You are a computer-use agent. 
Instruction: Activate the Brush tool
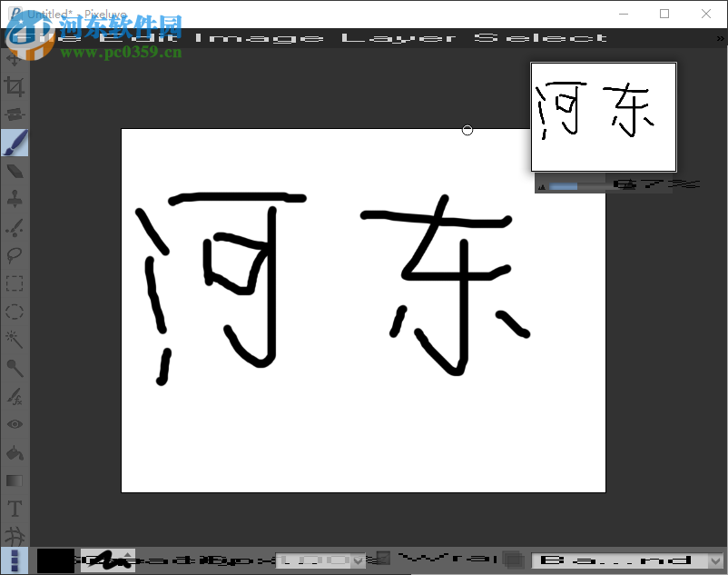pyautogui.click(x=14, y=143)
